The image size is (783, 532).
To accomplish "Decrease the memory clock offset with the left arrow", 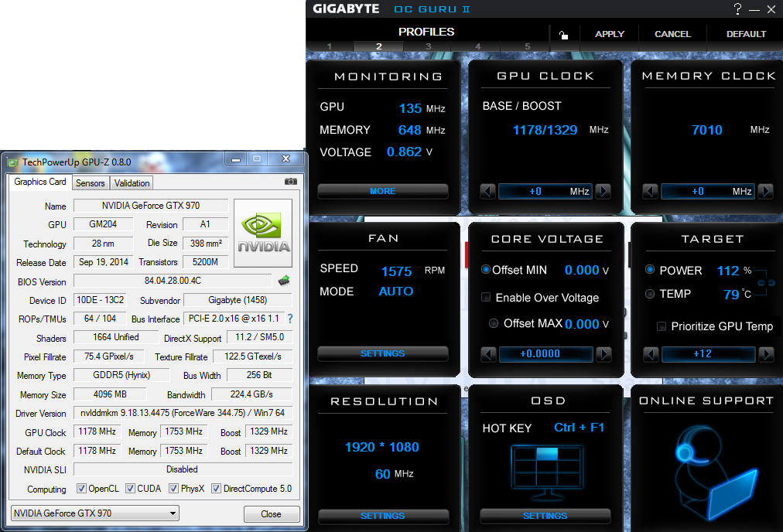I will click(x=650, y=191).
